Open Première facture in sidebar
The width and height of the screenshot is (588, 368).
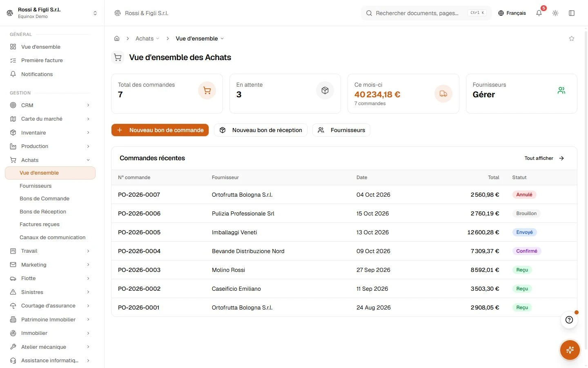[x=42, y=61]
